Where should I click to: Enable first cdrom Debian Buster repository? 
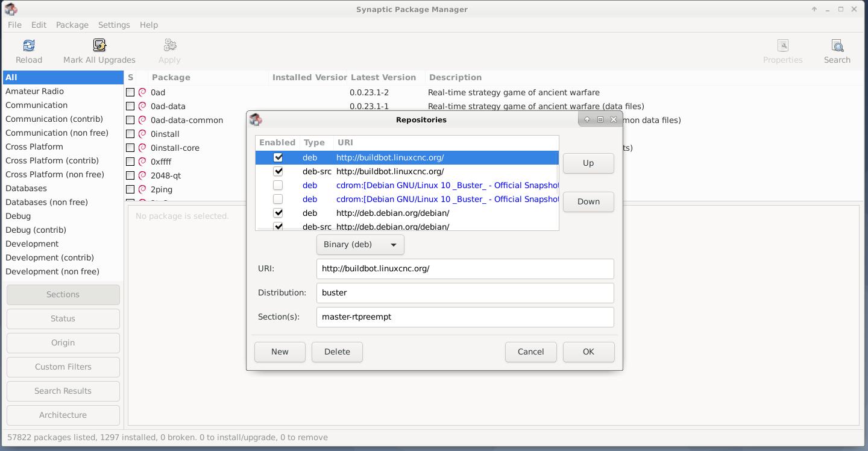point(278,185)
